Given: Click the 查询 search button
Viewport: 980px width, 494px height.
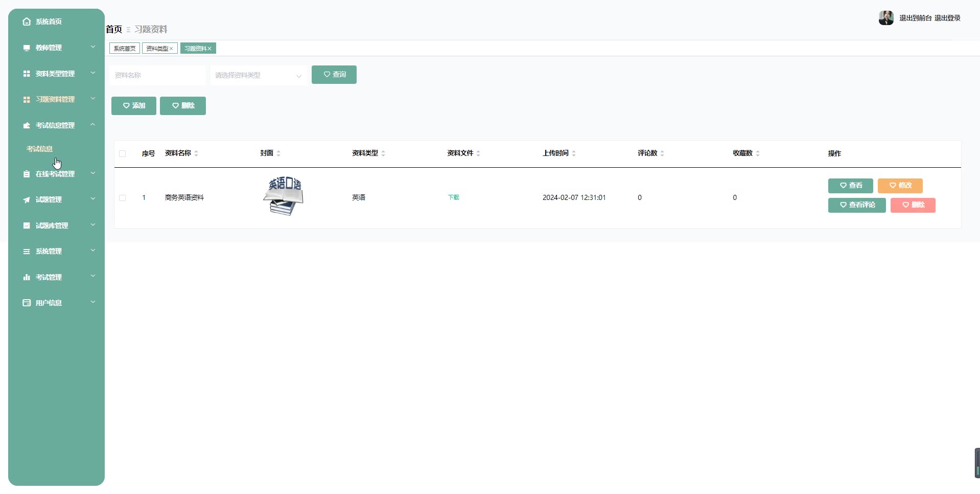Looking at the screenshot, I should 334,75.
